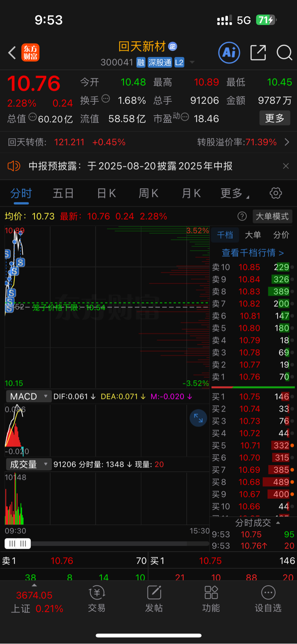
Task: Select the 买1 row at 10.75 in the order book
Action: click(253, 397)
